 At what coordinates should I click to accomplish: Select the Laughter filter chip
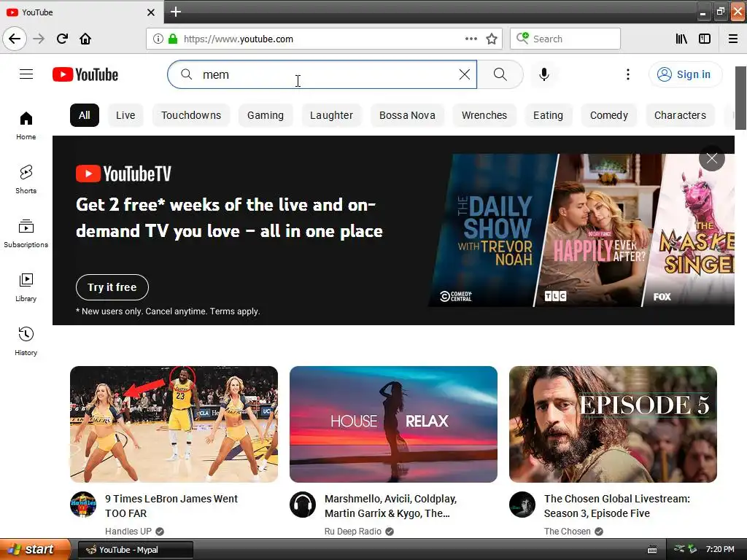click(x=332, y=115)
